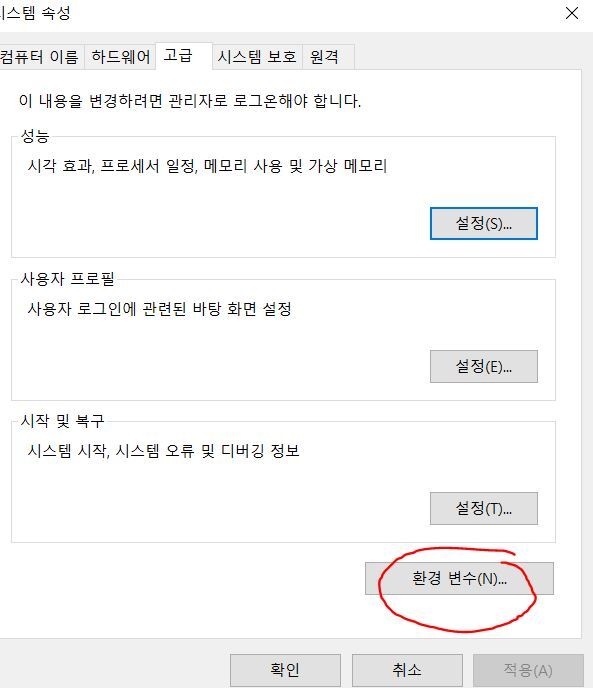Click the administrator logon notice text
This screenshot has height=688, width=593.
coord(190,101)
